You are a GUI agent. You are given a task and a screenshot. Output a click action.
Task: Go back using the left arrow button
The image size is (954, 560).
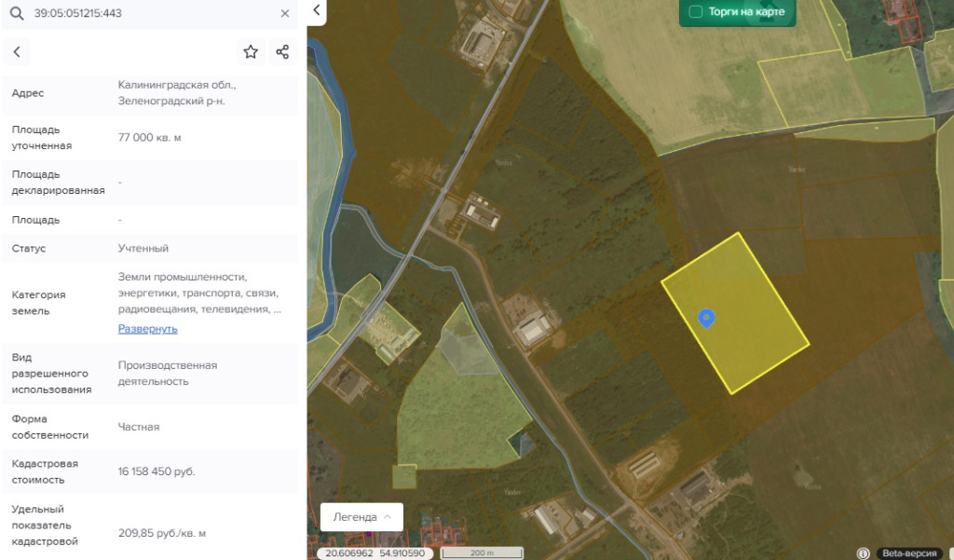tap(17, 52)
